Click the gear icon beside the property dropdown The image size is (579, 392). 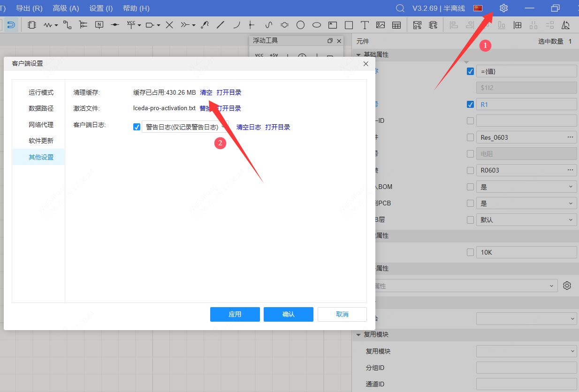pyautogui.click(x=567, y=286)
